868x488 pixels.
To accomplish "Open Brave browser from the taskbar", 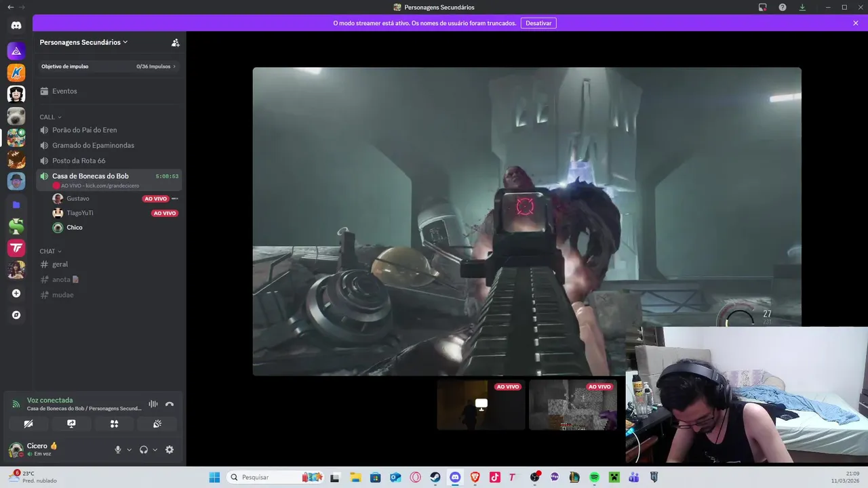I will pyautogui.click(x=475, y=477).
